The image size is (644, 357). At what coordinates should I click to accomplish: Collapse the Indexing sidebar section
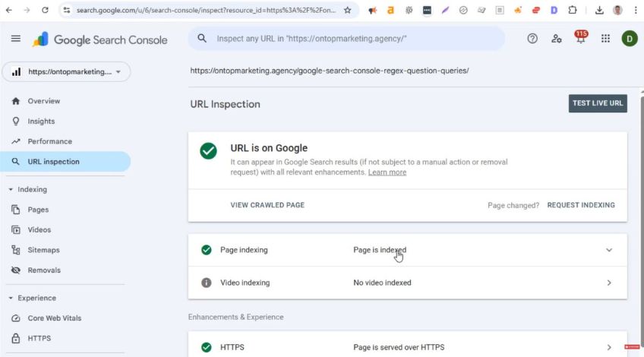coord(28,189)
